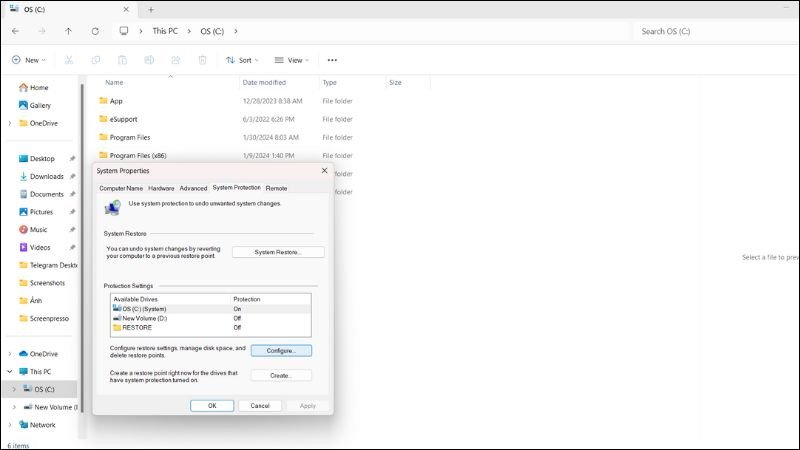Select the System Protection tab
Screen dimensions: 800x450
coord(236,188)
